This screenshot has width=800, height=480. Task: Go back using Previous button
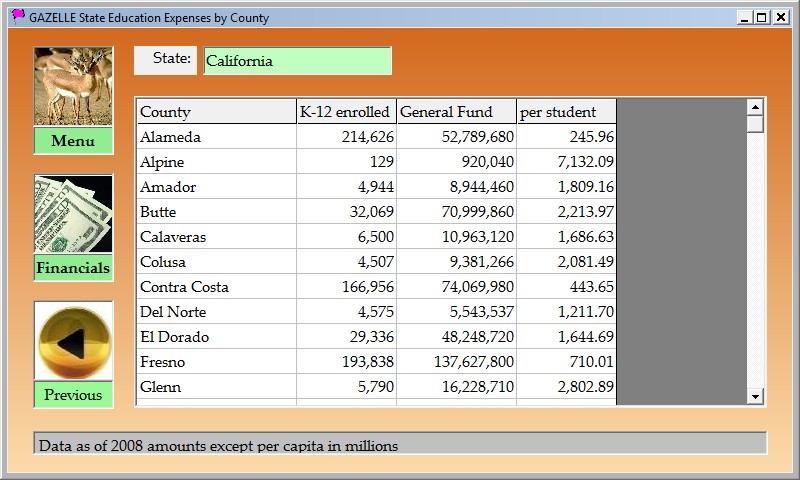(73, 395)
